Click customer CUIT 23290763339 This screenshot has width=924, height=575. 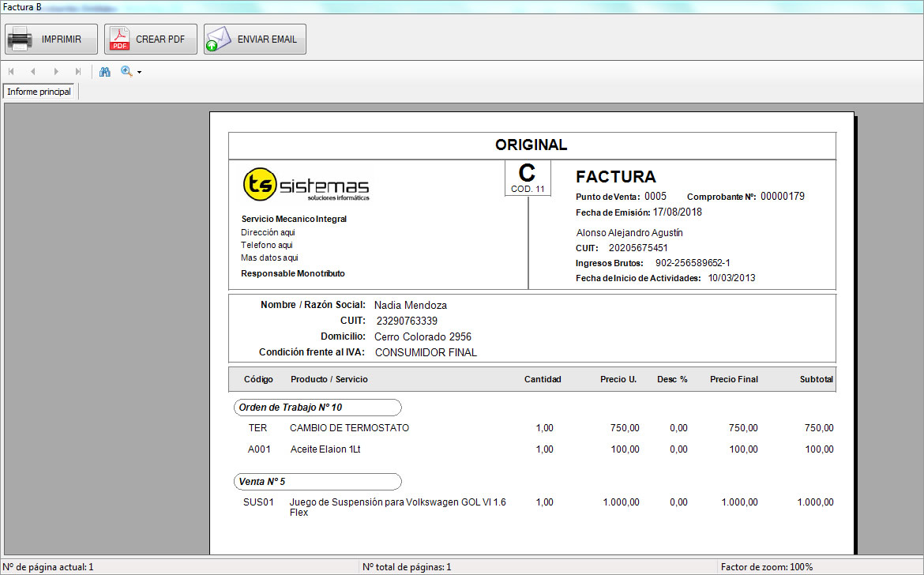(x=407, y=321)
